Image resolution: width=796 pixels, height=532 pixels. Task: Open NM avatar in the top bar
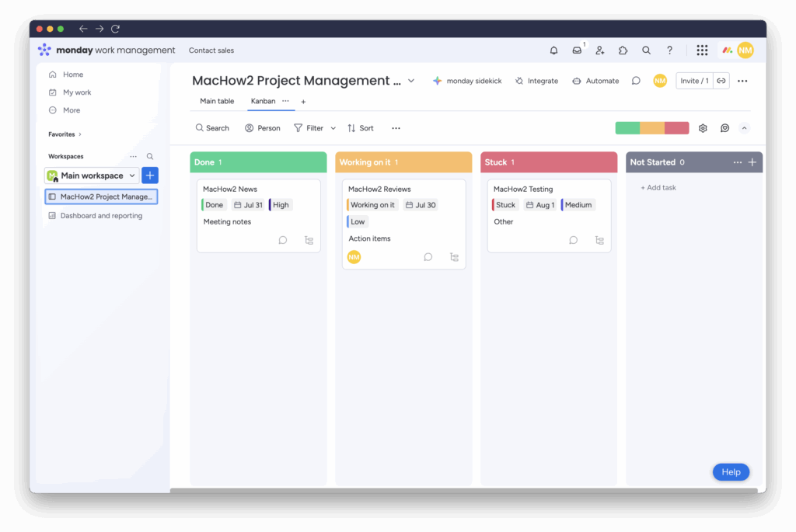click(745, 50)
